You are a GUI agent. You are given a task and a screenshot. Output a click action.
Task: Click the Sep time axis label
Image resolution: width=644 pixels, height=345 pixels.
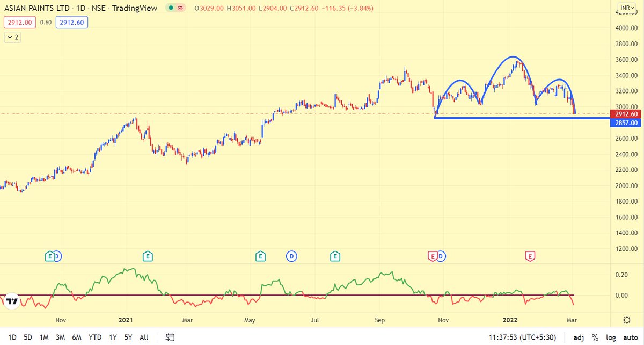379,320
